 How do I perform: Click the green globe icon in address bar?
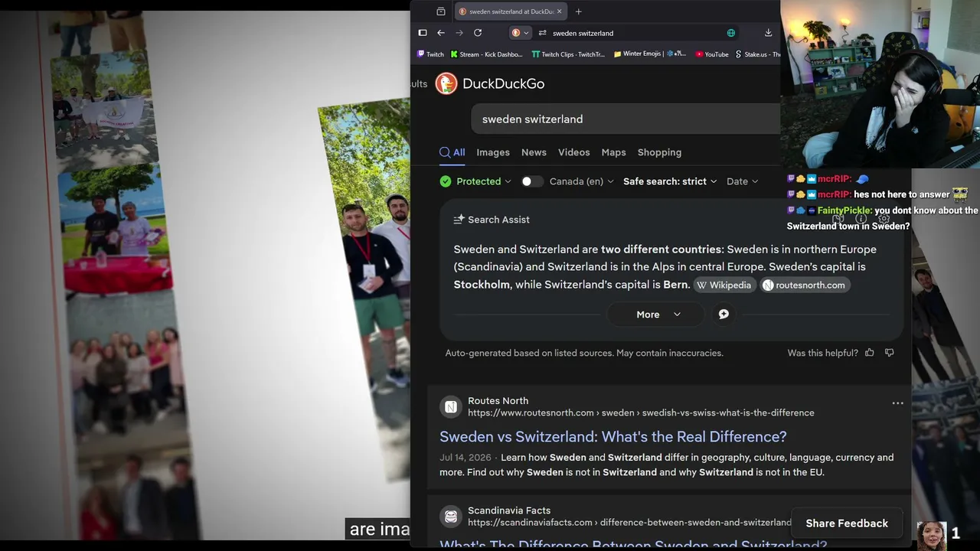click(x=731, y=33)
